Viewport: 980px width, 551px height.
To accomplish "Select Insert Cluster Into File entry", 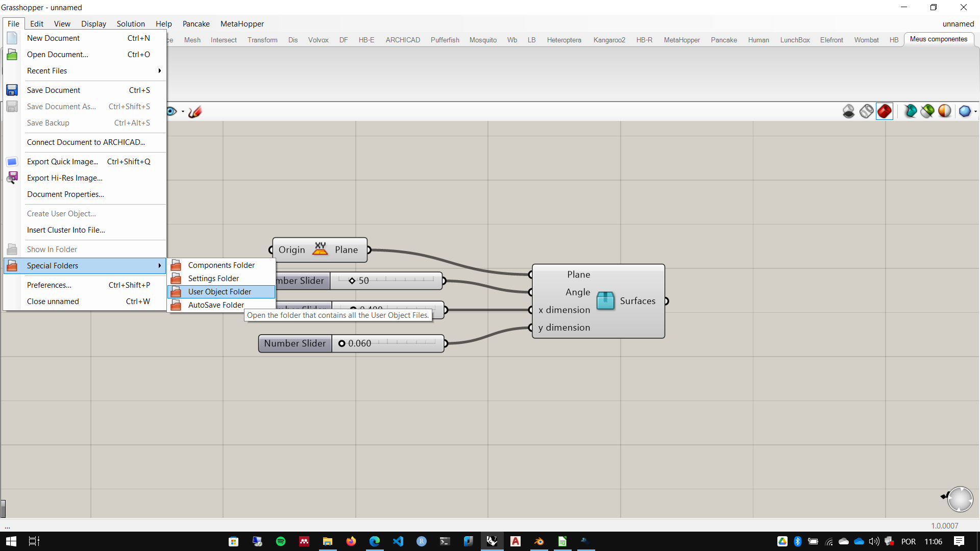I will coord(85,230).
